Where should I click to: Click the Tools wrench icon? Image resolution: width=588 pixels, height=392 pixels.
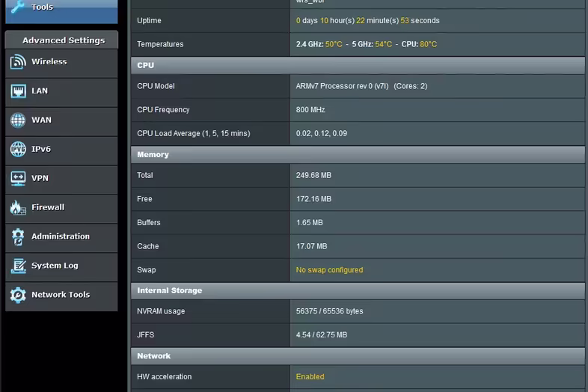18,7
